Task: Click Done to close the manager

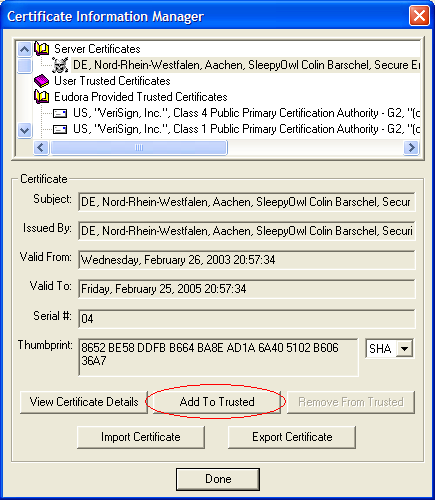Action: (x=218, y=479)
